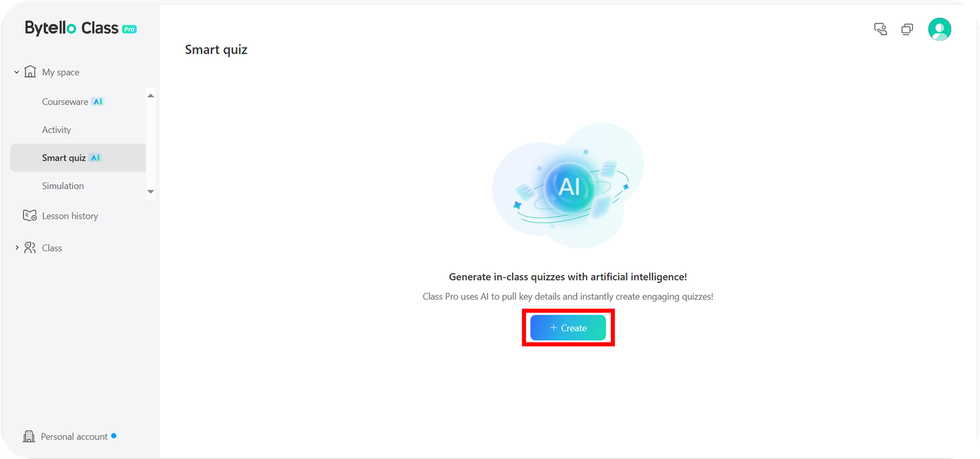980x459 pixels.
Task: Click the overlapping windows icon in header
Action: click(x=907, y=29)
